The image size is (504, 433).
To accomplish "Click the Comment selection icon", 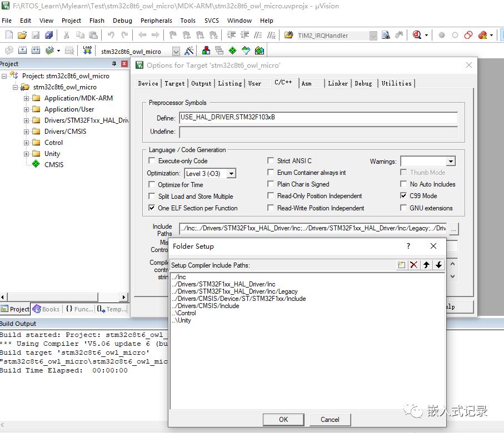I will 258,34.
